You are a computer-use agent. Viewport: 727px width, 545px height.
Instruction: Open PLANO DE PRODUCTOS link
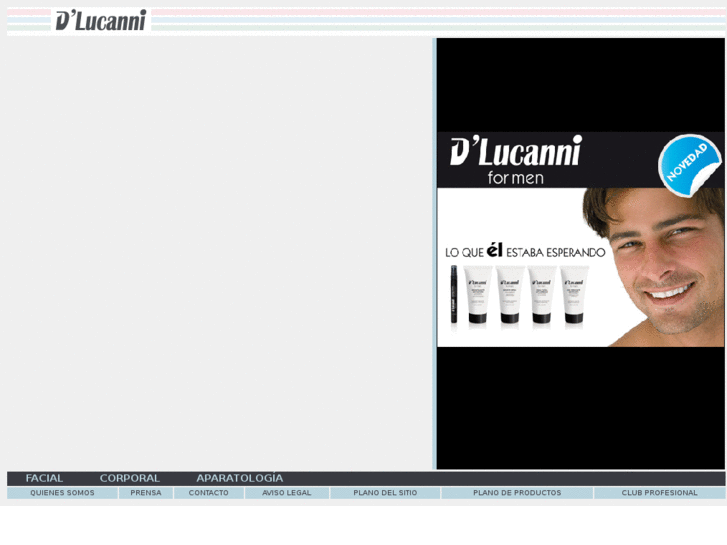tap(517, 493)
